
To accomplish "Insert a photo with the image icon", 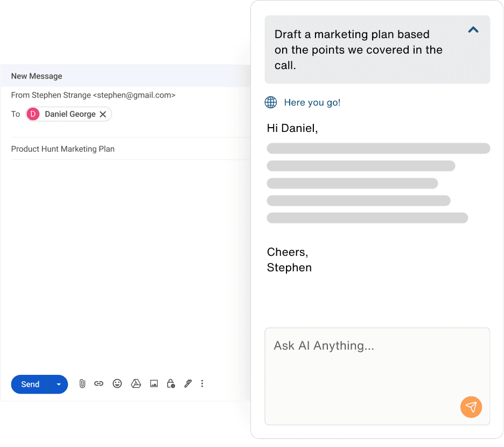I will coord(154,383).
